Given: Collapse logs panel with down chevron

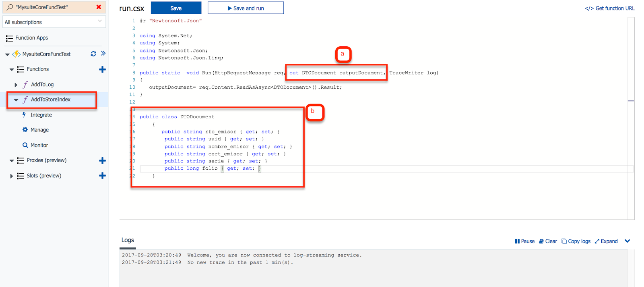Looking at the screenshot, I should coord(627,241).
